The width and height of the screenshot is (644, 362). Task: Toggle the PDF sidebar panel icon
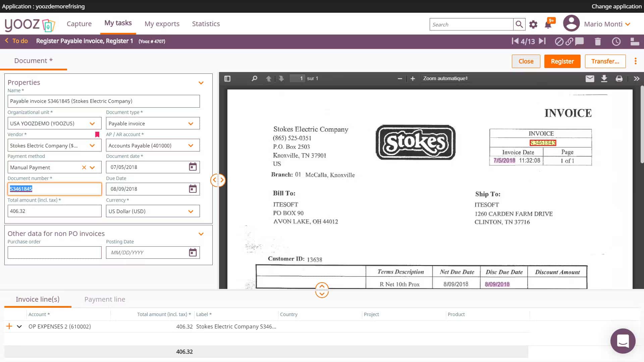[x=227, y=78]
